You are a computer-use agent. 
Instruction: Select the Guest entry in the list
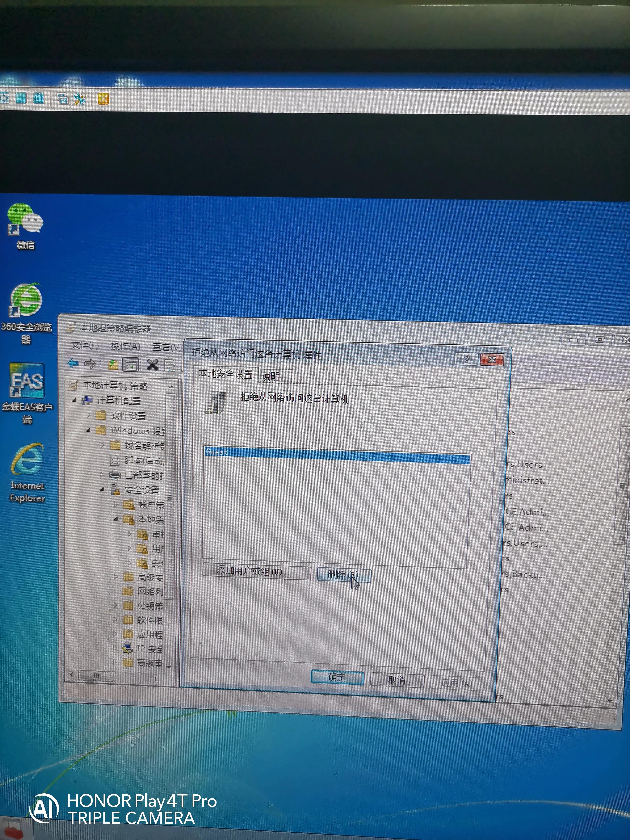(217, 452)
